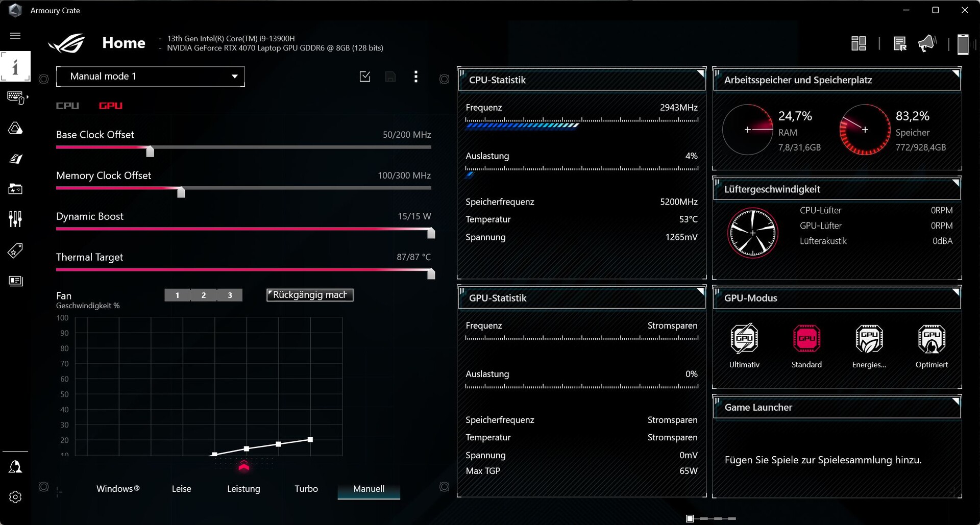Select Ultimativ GPU mode icon

(x=744, y=338)
